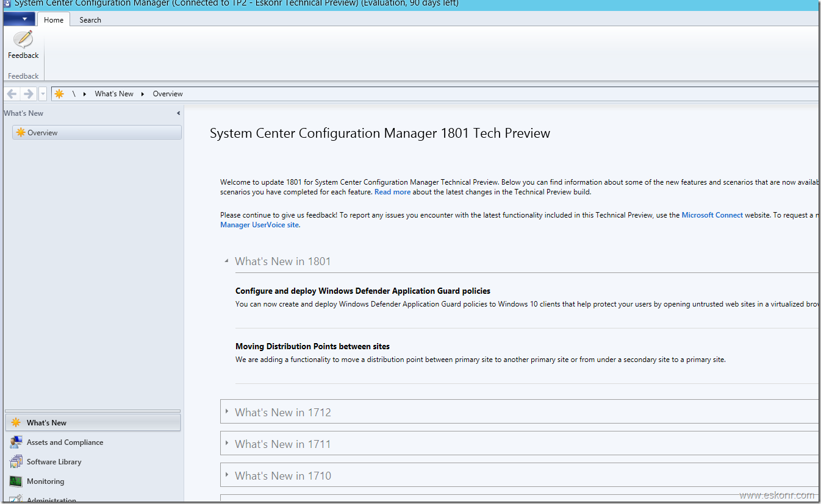This screenshot has height=504, width=821.
Task: Open the Software Library workspace
Action: 93,462
